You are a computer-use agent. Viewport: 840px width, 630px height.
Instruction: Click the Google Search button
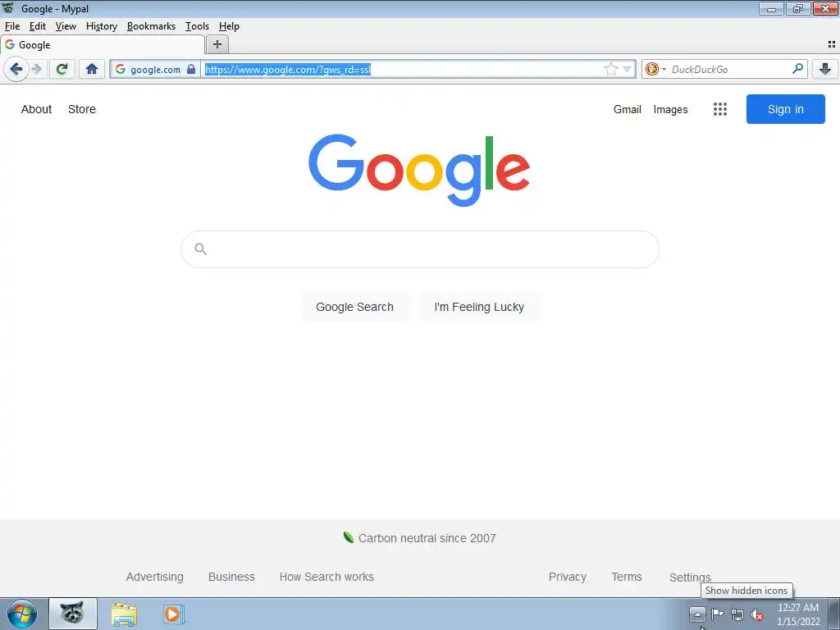click(354, 307)
